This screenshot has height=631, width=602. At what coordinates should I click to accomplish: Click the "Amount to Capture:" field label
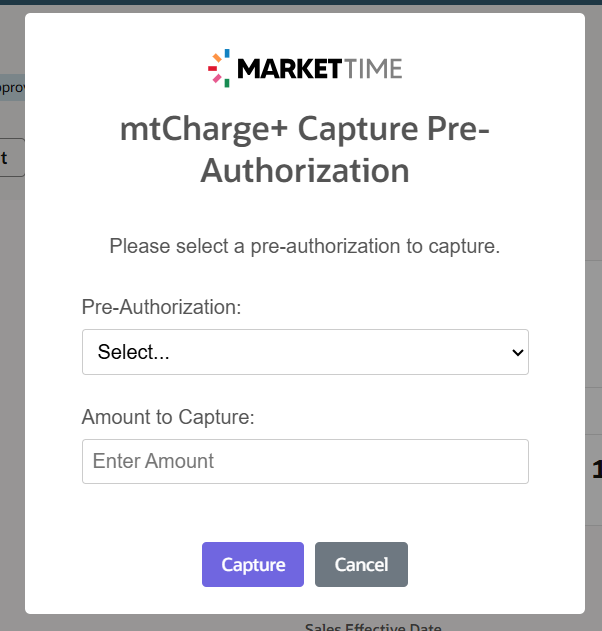(168, 417)
